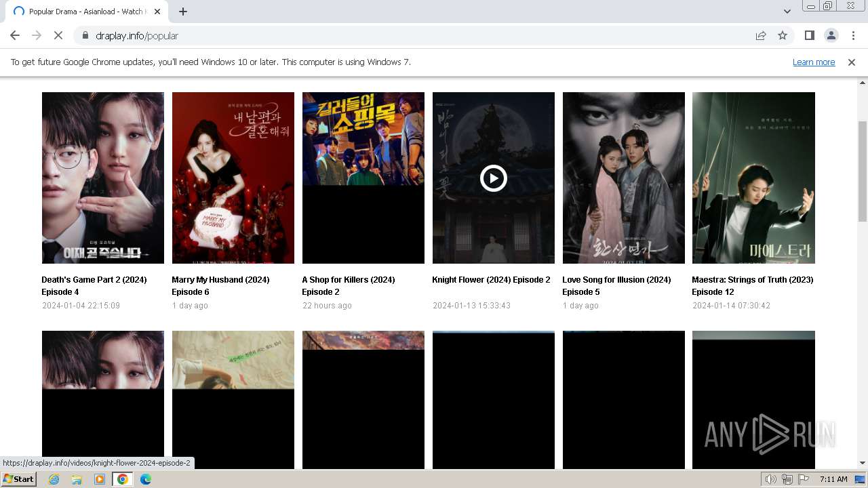Open Death's Game Part 2 Episode 4 title
This screenshot has width=868, height=488.
click(x=94, y=285)
